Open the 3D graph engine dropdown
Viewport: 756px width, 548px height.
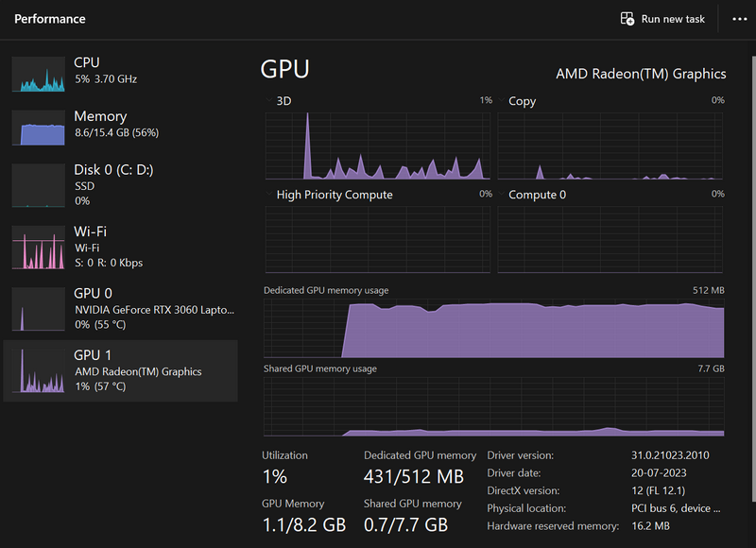[284, 101]
